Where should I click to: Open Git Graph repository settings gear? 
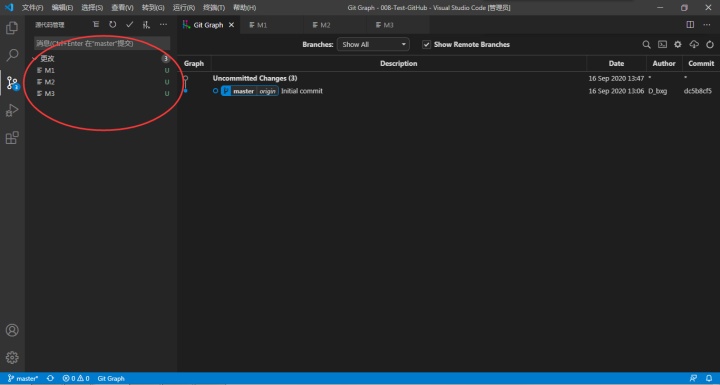pos(678,45)
